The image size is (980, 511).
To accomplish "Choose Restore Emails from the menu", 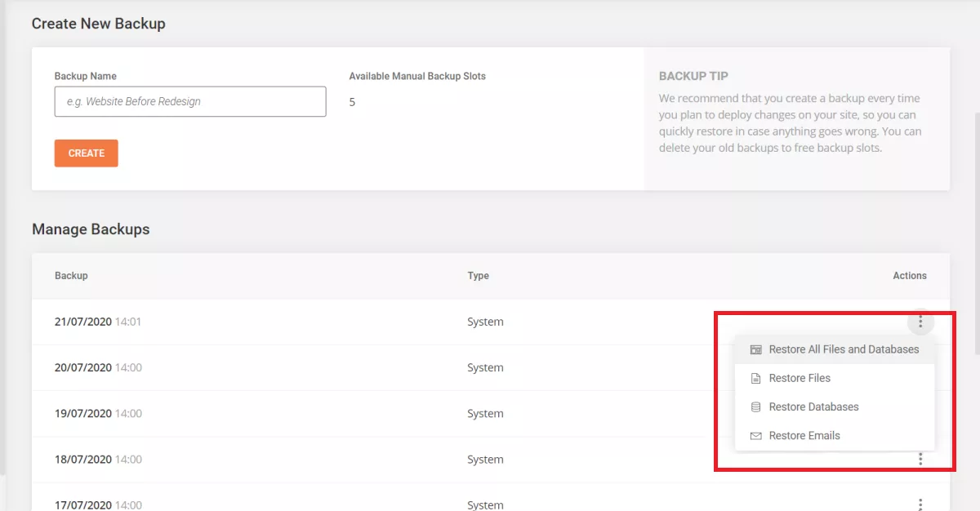I will pos(835,435).
